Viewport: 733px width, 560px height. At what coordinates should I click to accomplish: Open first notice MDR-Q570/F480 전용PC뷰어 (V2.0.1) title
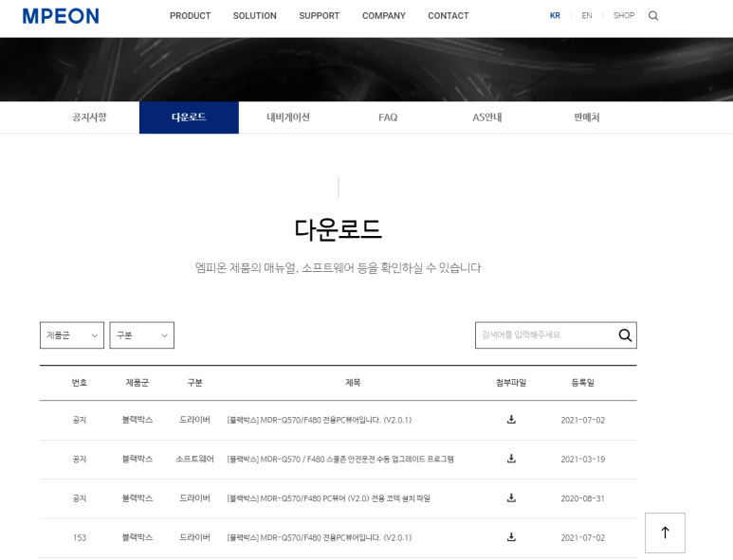(x=320, y=420)
